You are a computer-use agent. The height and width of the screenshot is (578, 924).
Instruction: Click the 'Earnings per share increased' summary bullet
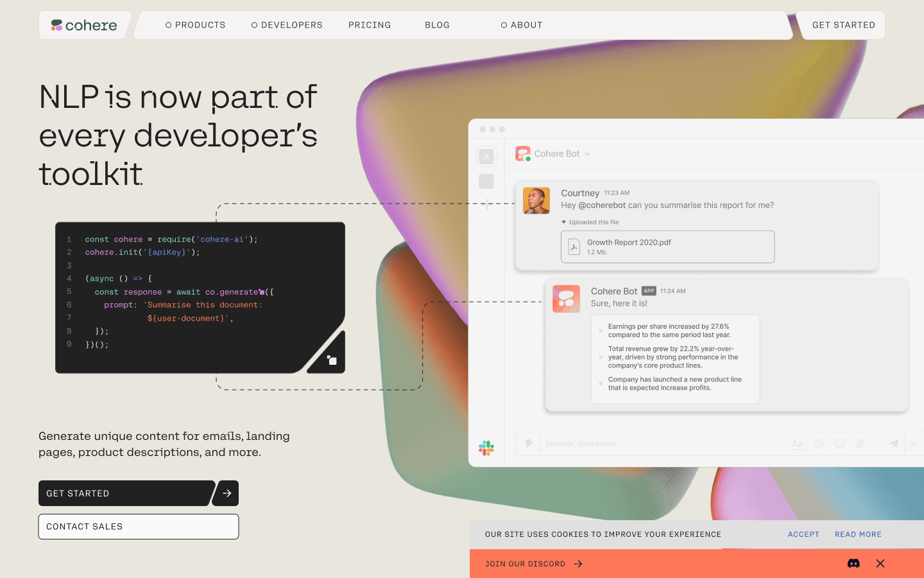[669, 331]
